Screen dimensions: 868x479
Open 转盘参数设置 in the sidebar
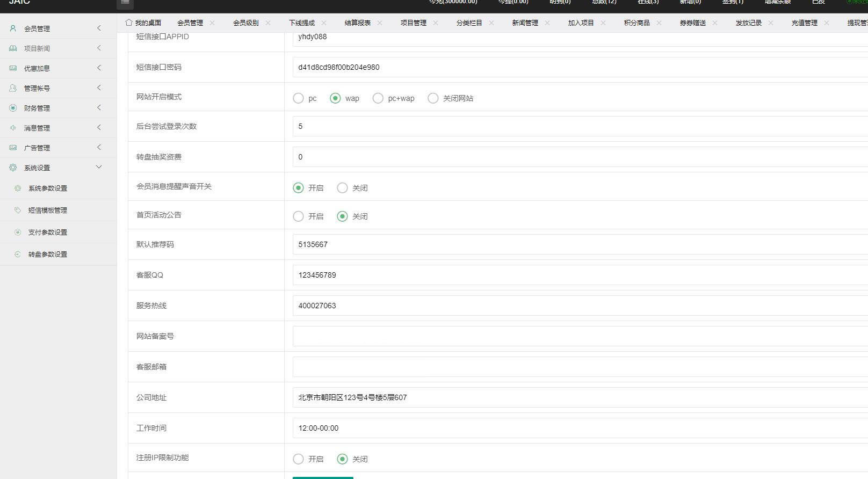(x=48, y=255)
